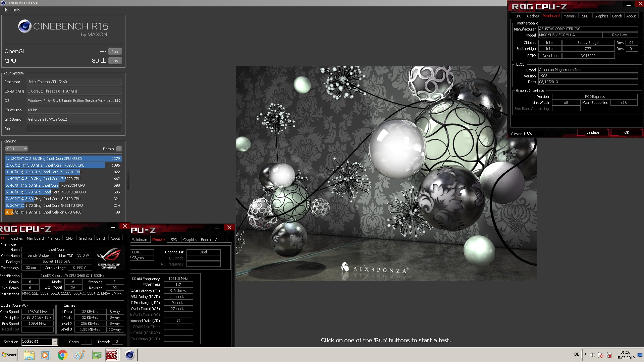Open CPU tab in top-right CPU-Z

518,16
